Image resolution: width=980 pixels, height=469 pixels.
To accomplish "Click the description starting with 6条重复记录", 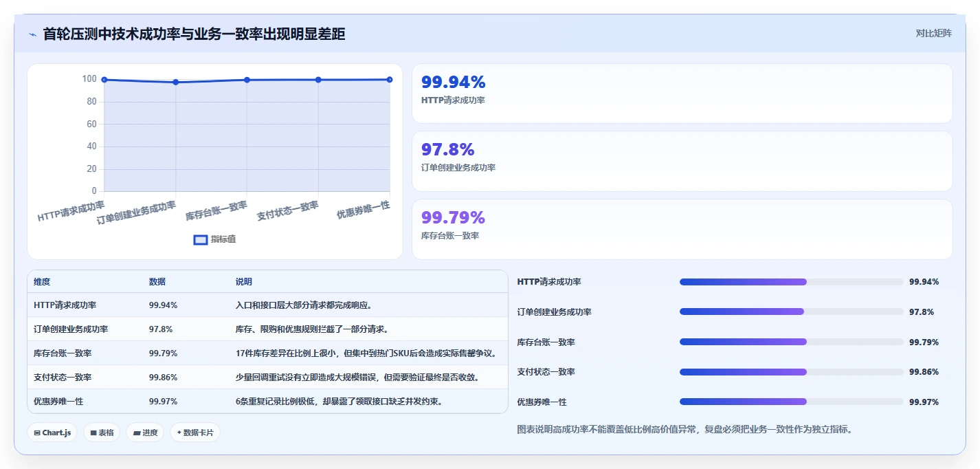I will point(339,401).
